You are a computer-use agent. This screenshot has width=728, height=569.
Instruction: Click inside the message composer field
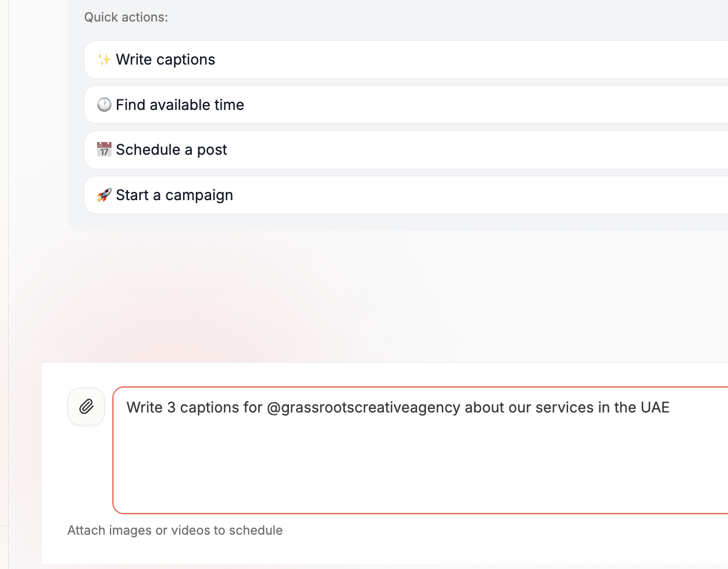tap(407, 448)
